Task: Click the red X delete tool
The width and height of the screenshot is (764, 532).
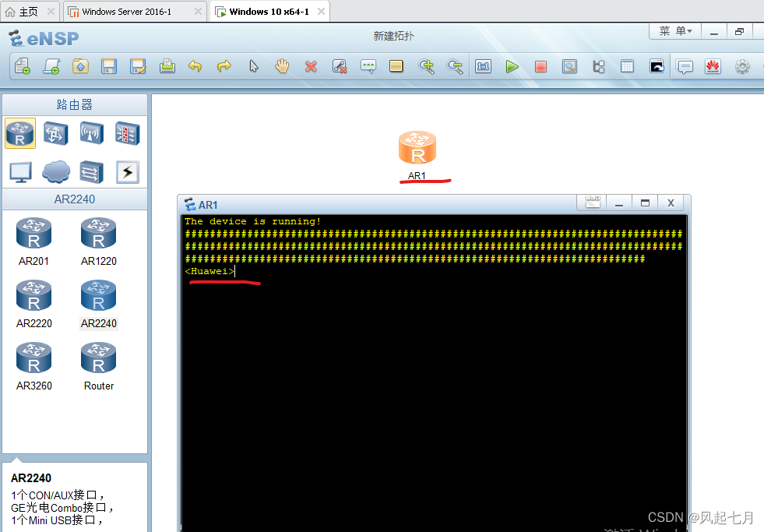Action: pyautogui.click(x=311, y=66)
